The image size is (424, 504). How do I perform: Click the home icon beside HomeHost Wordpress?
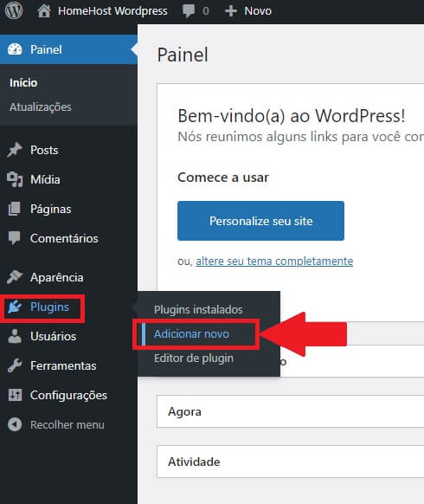(x=44, y=11)
